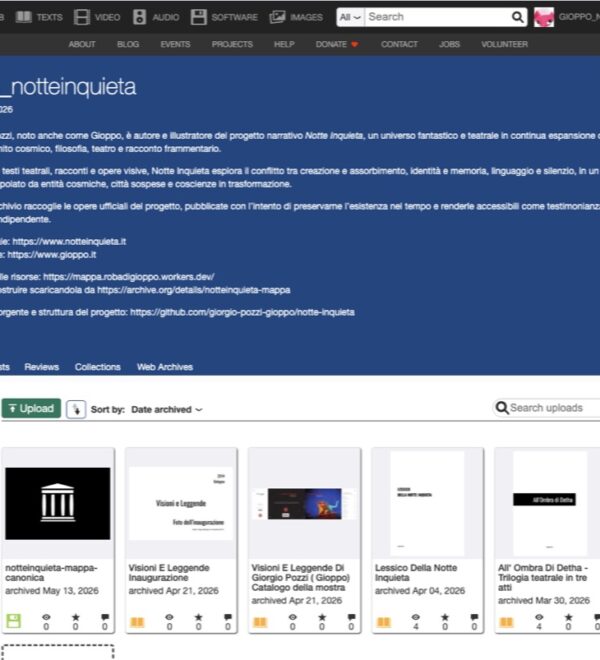600x660 pixels.
Task: Click the green Upload button
Action: (x=31, y=409)
